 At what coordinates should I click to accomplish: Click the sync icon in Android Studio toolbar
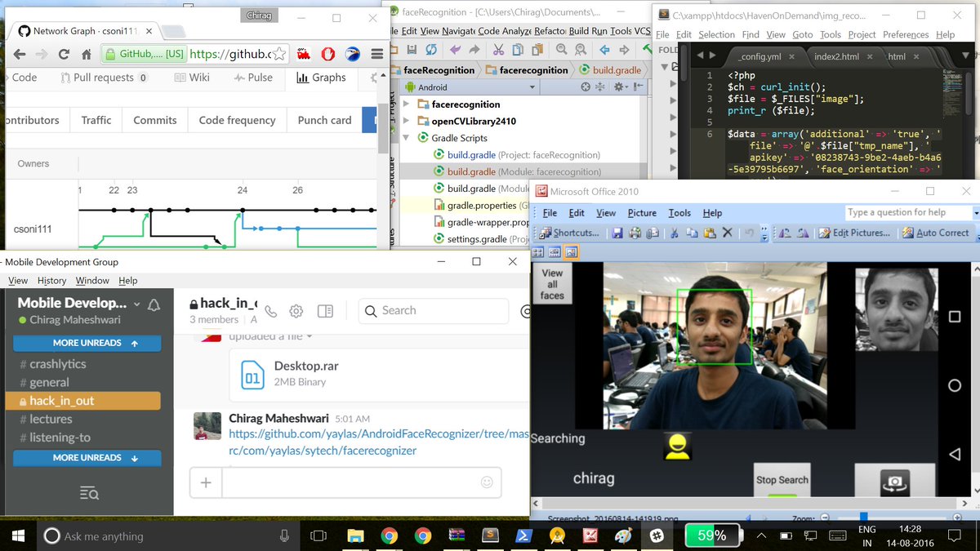(x=431, y=50)
